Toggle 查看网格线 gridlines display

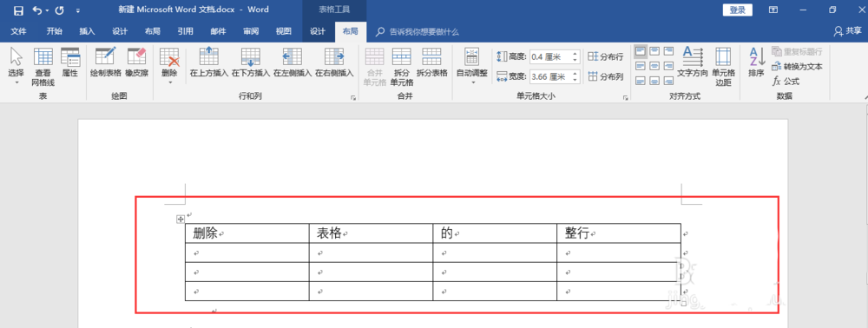43,66
